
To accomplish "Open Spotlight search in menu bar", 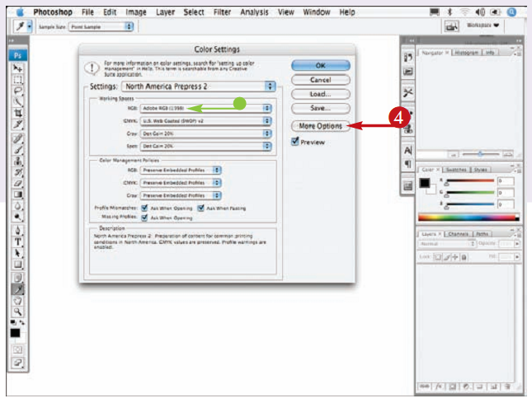I will point(511,12).
